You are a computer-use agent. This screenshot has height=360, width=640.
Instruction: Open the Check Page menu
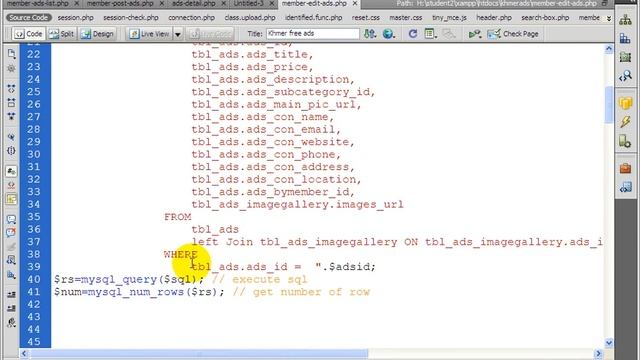point(513,34)
